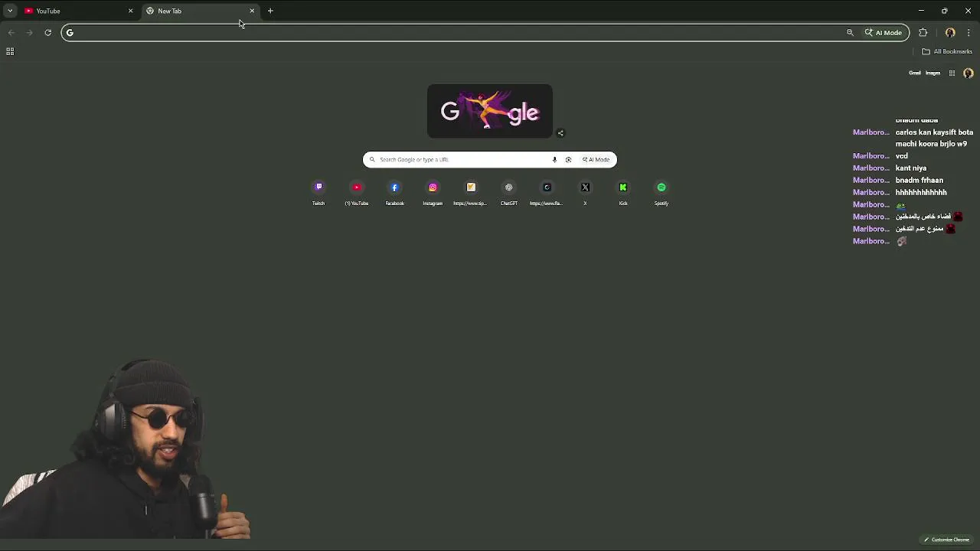The image size is (980, 551).
Task: Open the Instagram shortcut
Action: tap(433, 193)
